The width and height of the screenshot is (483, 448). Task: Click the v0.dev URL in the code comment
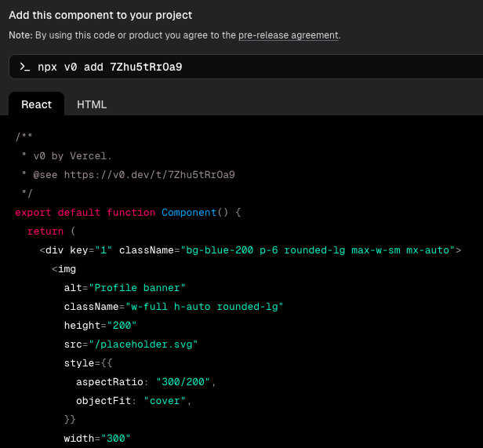(149, 175)
